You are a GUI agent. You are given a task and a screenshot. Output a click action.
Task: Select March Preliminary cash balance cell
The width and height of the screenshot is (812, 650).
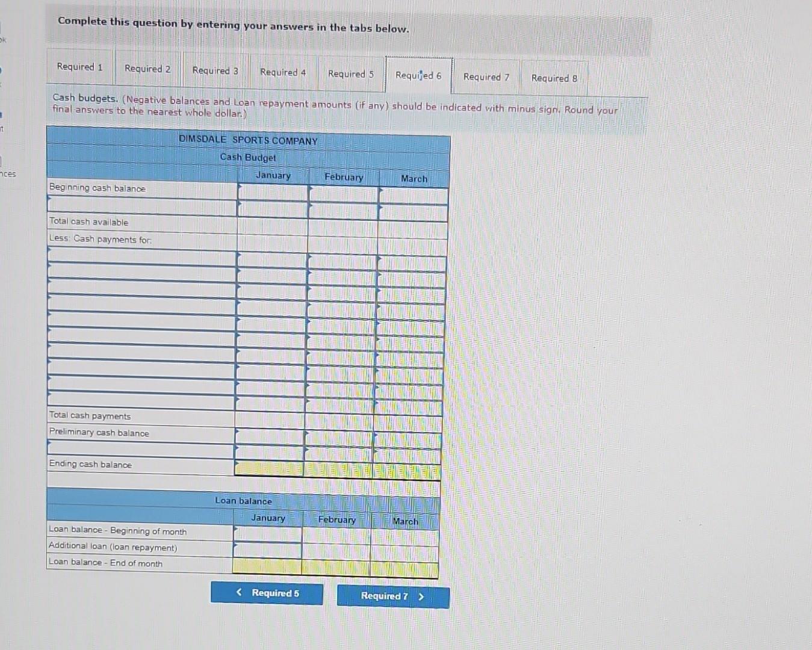(408, 440)
